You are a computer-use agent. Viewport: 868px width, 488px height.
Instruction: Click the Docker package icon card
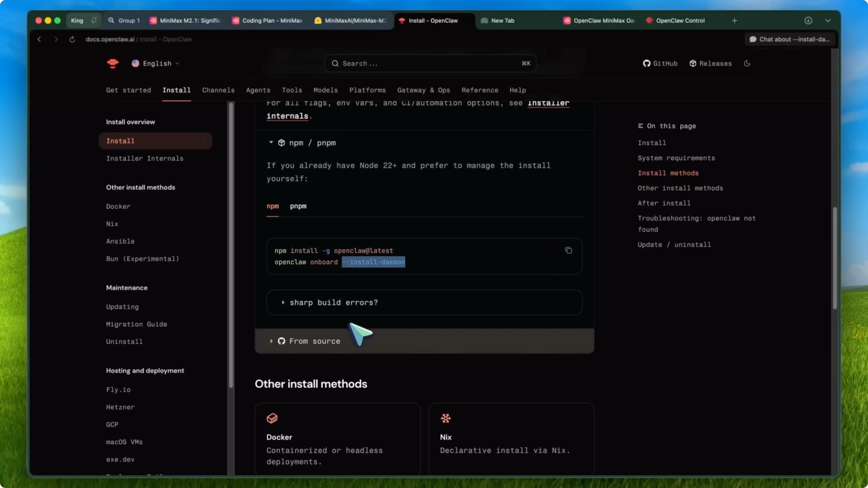[x=272, y=418]
